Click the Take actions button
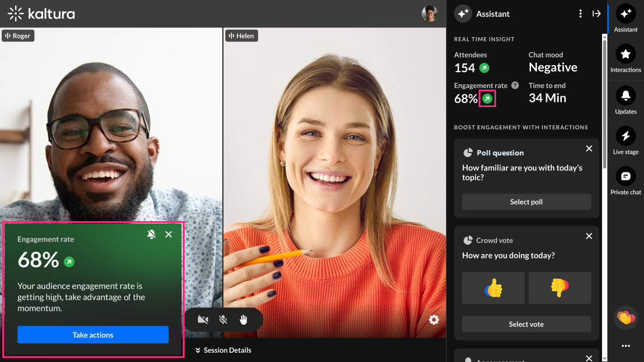644x362 pixels. 93,335
